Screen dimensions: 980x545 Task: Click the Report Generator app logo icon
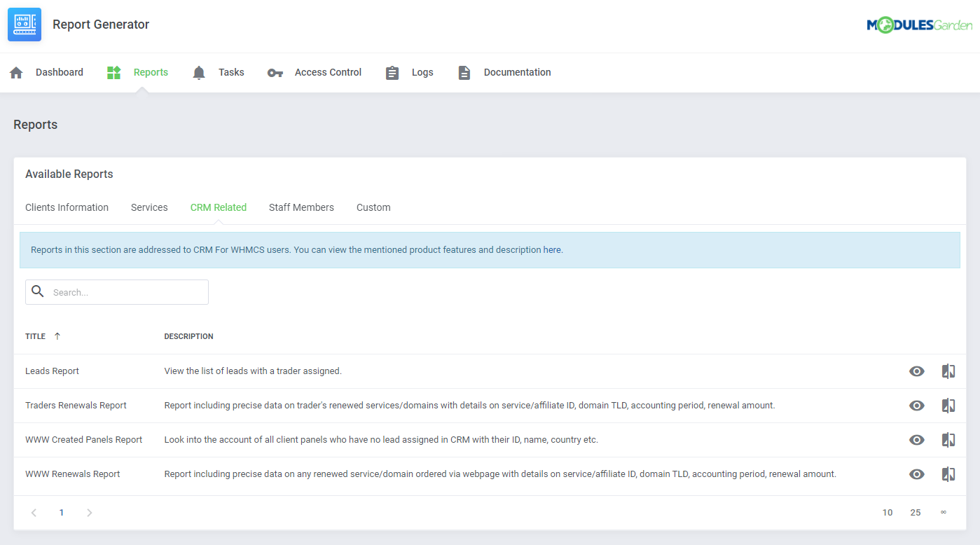(25, 25)
